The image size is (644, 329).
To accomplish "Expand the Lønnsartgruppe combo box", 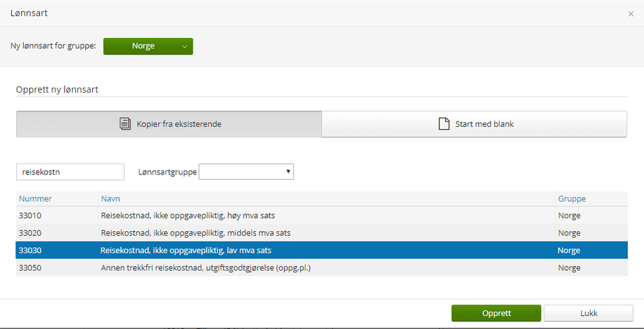I will [x=246, y=172].
